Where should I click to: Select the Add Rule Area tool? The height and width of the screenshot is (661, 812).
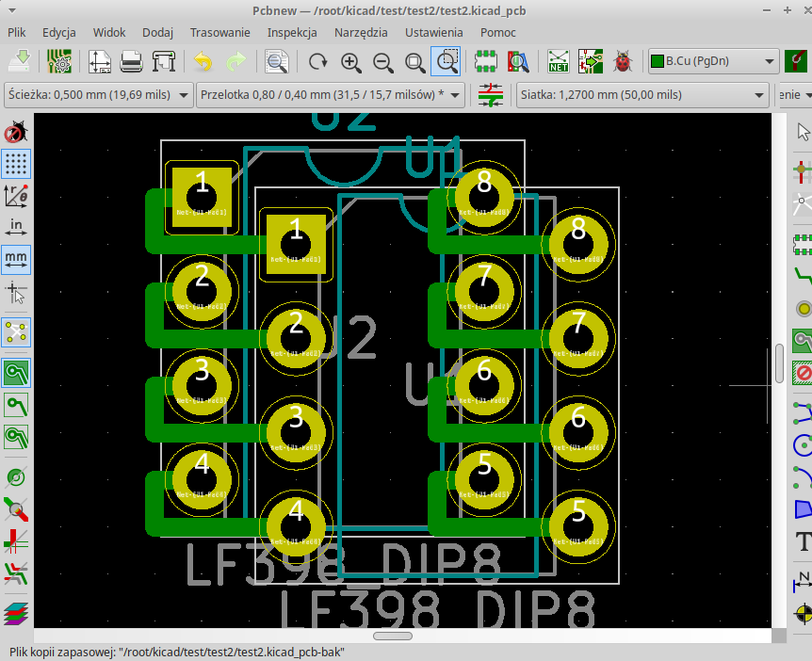[x=803, y=373]
